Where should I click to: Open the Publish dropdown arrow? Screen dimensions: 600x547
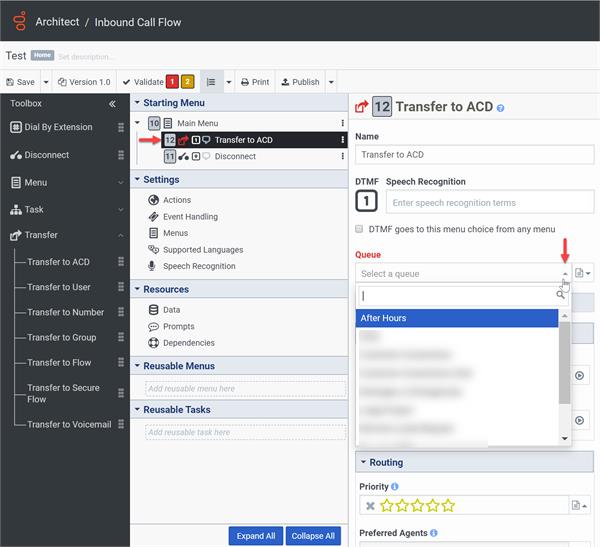point(331,82)
